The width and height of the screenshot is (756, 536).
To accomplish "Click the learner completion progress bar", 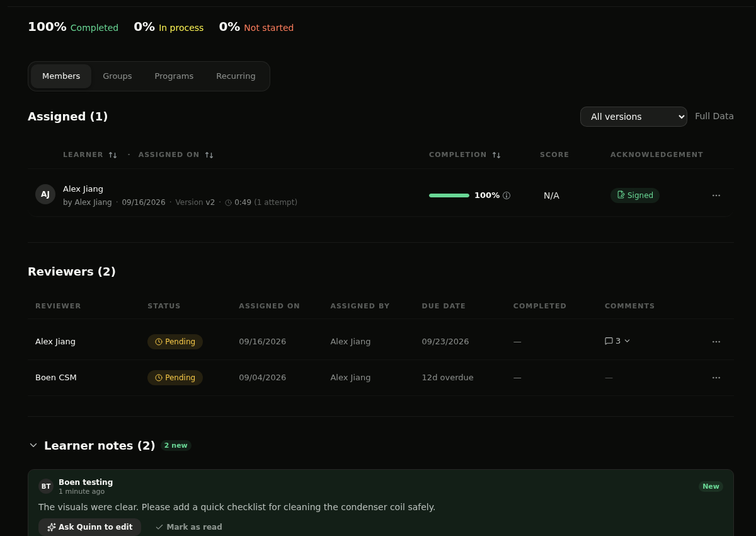I will coord(449,195).
